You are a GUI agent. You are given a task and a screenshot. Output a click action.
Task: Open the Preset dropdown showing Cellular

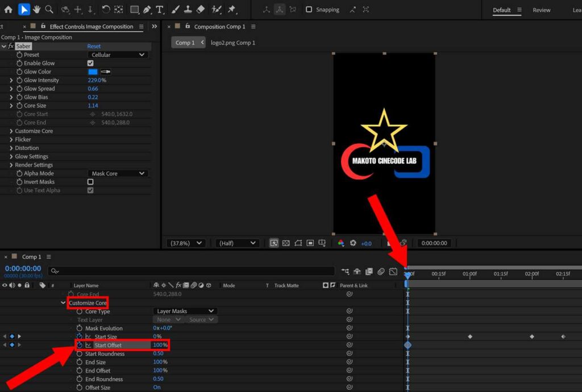pyautogui.click(x=118, y=55)
